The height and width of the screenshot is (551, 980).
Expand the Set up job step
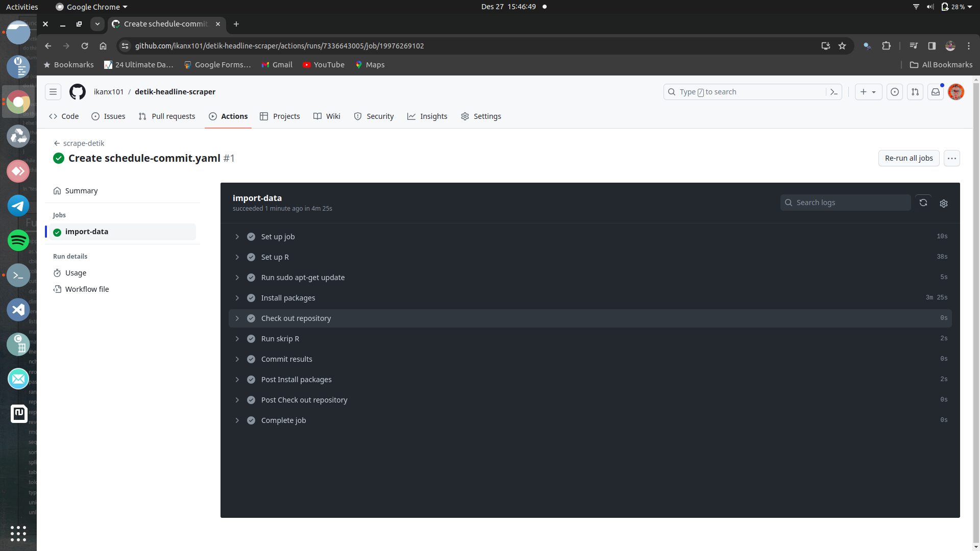(237, 236)
